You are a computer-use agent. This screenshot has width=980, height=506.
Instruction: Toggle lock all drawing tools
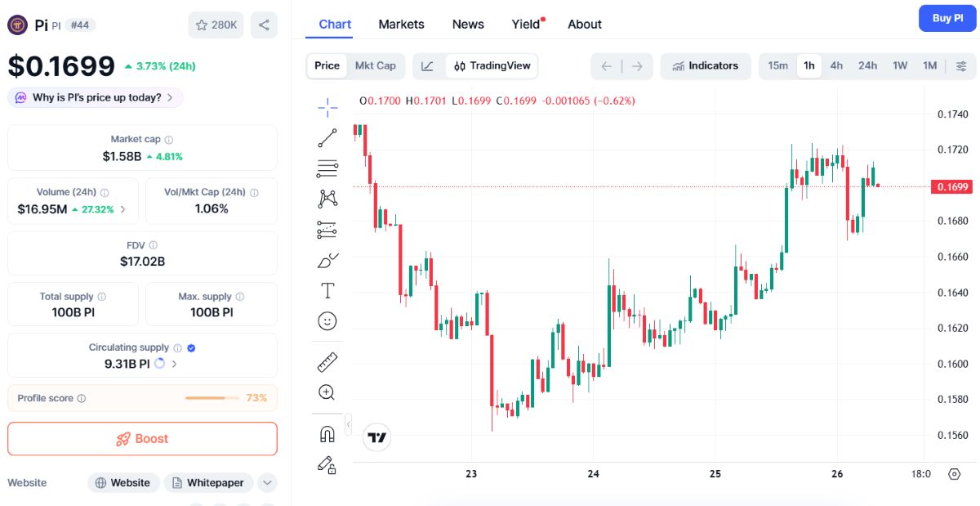tap(327, 464)
